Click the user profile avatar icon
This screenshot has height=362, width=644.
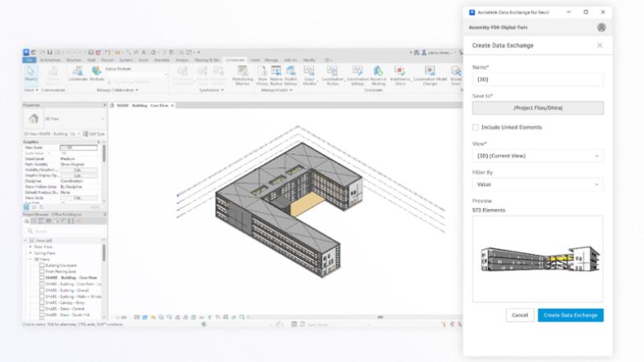(x=601, y=27)
